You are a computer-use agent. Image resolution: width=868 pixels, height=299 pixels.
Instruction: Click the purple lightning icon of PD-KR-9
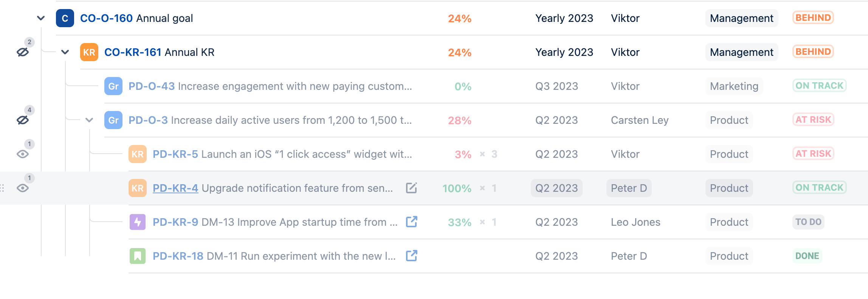[x=138, y=222]
